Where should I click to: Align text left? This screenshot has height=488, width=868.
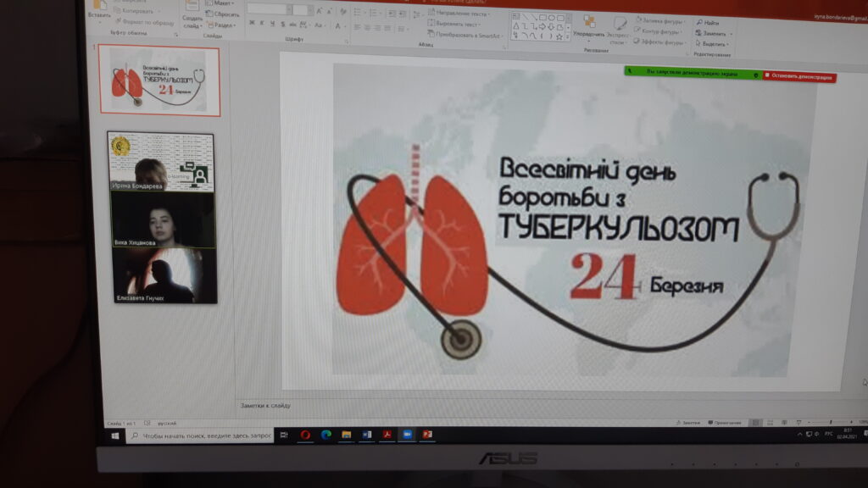357,27
